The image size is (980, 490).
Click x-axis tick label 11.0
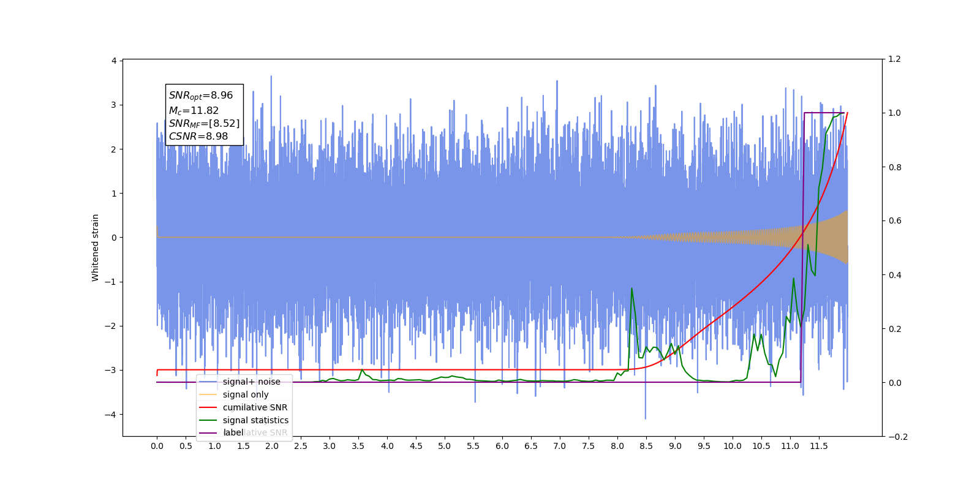(790, 446)
